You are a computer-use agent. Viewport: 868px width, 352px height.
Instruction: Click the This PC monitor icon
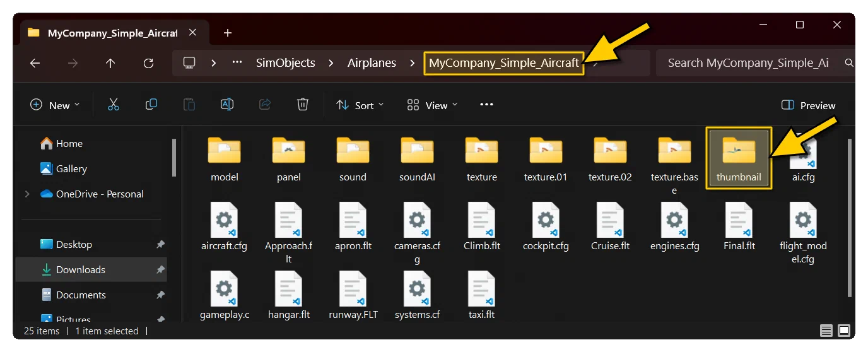click(189, 63)
